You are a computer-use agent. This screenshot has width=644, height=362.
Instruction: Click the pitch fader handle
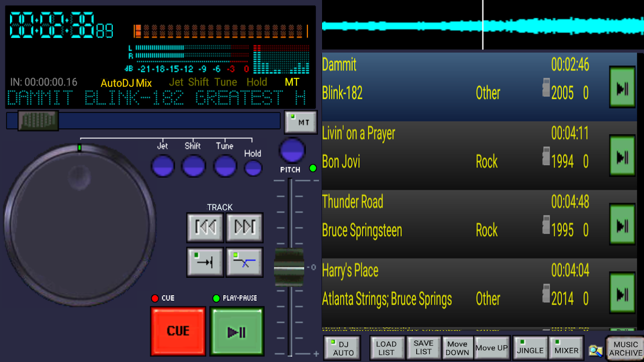point(289,267)
